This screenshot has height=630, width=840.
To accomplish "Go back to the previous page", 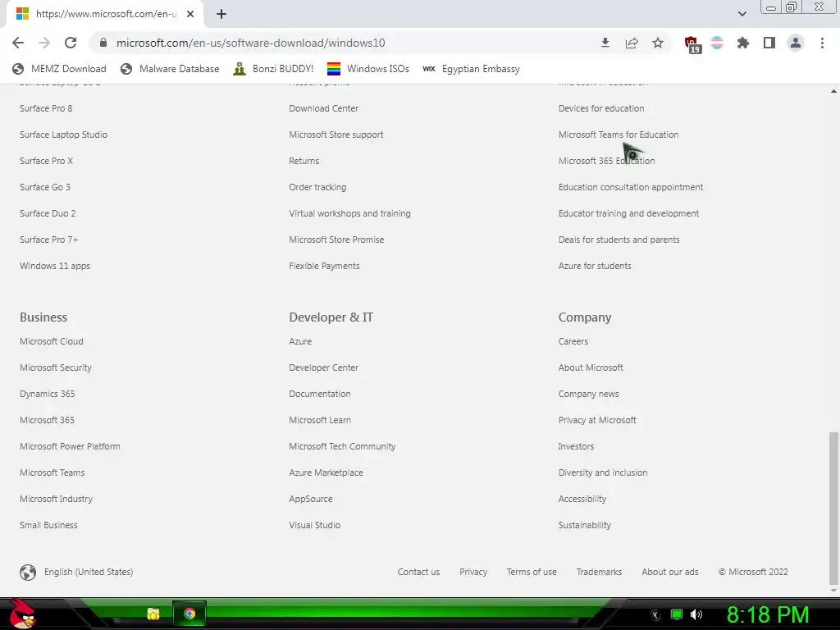I will [18, 43].
